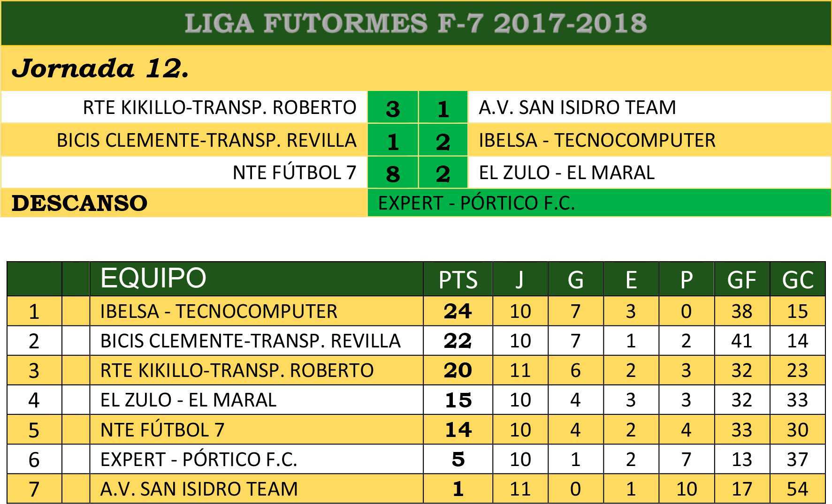
Task: Select the E column header
Action: click(631, 280)
